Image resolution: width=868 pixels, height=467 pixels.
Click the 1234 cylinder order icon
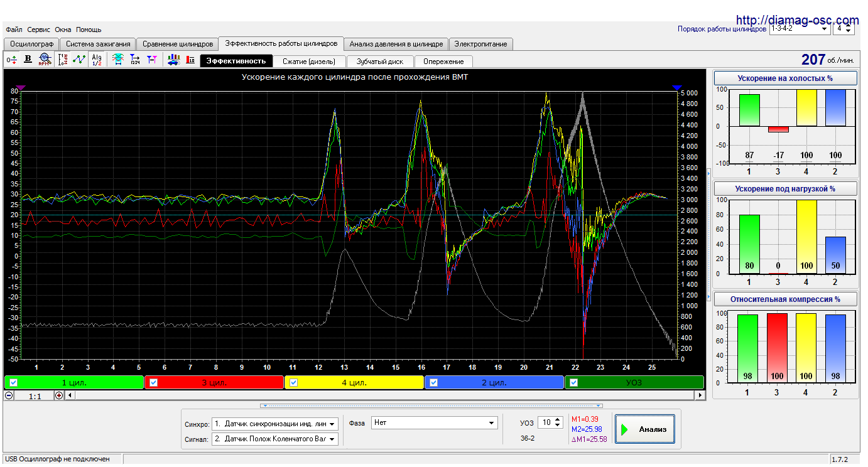(x=134, y=60)
